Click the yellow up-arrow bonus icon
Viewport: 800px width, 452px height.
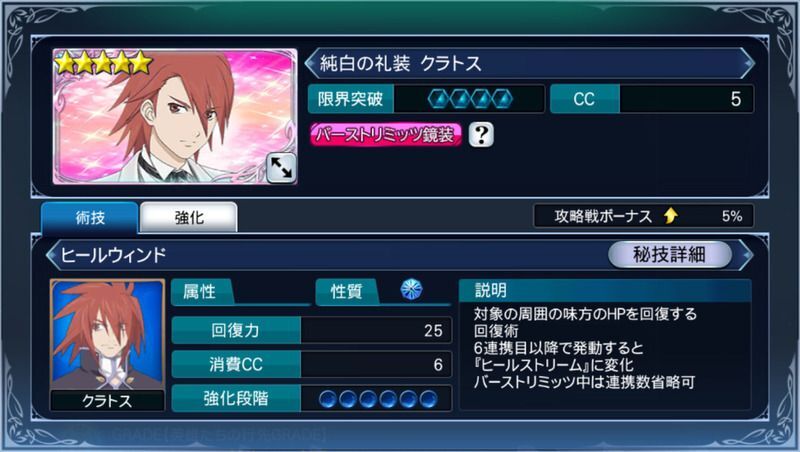671,216
